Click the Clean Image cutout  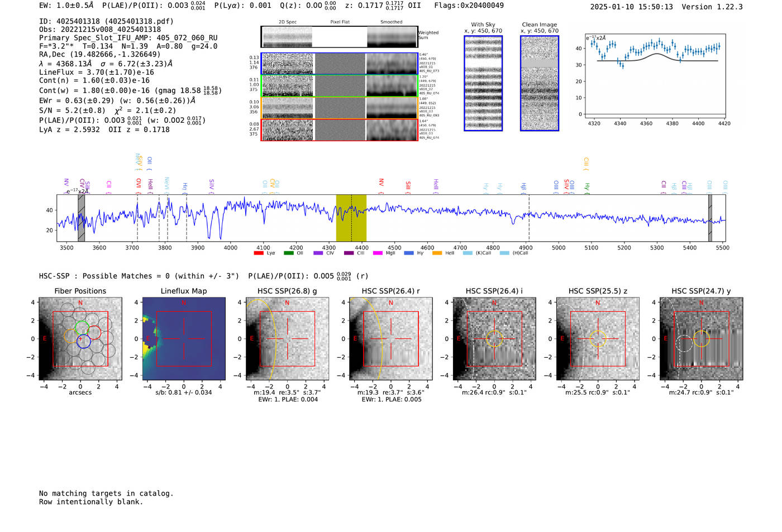[x=540, y=83]
